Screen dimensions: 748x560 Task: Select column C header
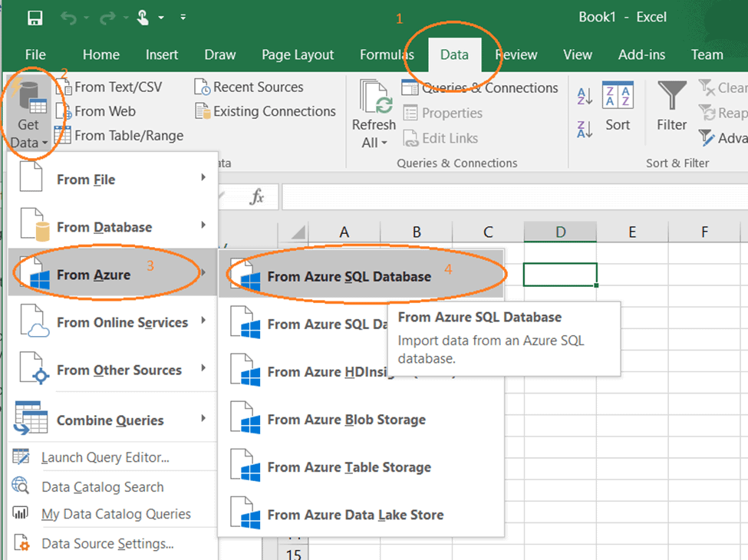(488, 232)
